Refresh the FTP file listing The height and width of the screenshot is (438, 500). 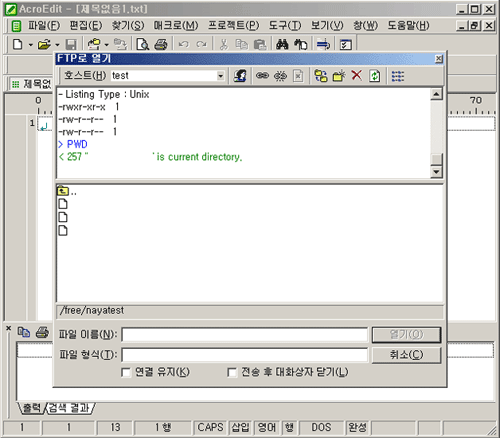click(375, 76)
